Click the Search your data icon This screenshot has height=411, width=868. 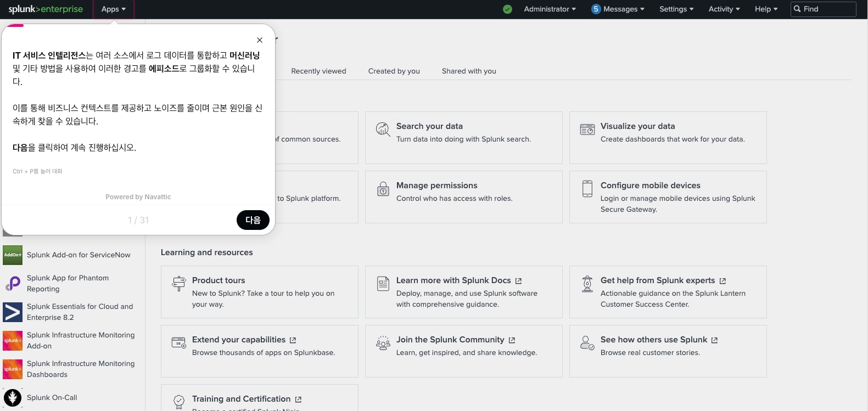click(x=383, y=130)
